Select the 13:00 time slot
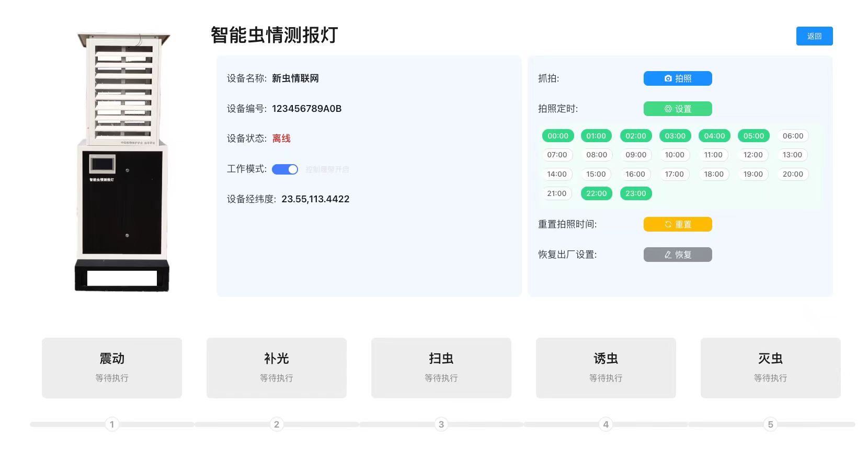The image size is (868, 449). click(x=792, y=155)
